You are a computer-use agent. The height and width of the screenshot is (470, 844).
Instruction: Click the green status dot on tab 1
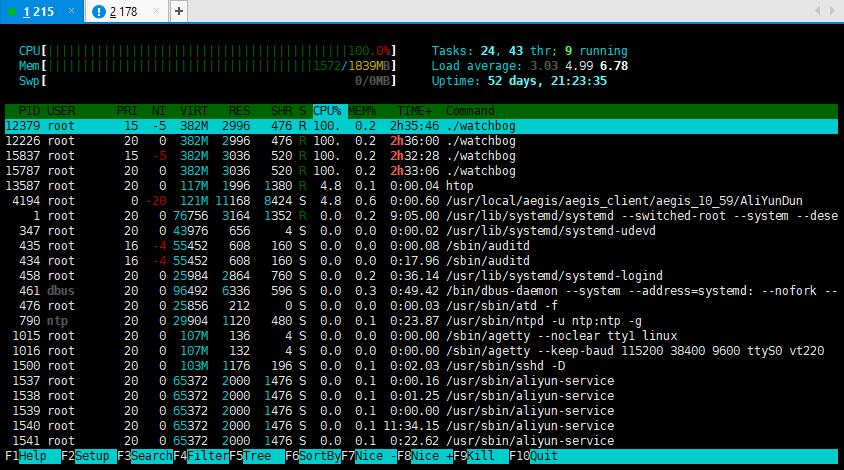(11, 12)
